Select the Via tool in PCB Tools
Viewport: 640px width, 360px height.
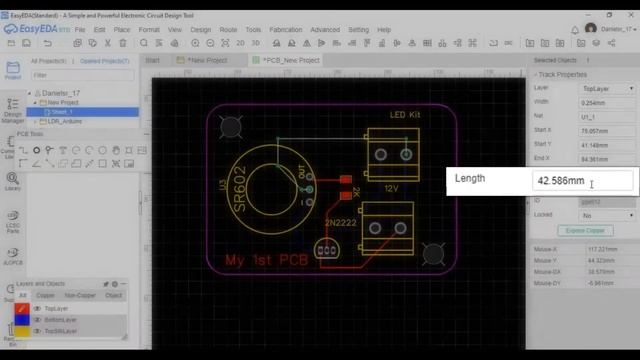49,151
